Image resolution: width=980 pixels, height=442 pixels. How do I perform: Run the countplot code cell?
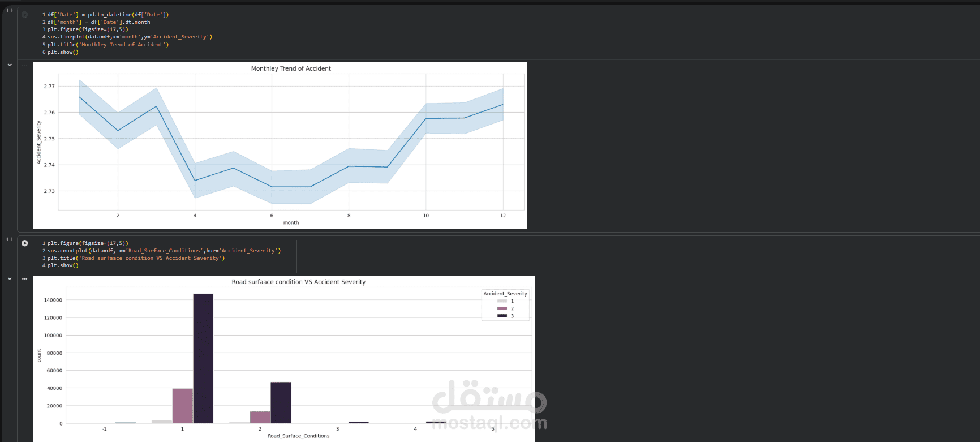(25, 243)
